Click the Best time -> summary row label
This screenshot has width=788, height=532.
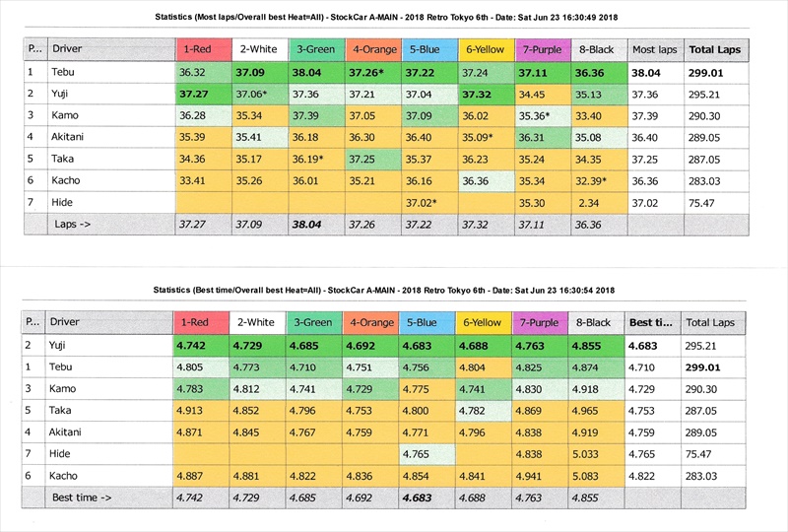pos(82,498)
